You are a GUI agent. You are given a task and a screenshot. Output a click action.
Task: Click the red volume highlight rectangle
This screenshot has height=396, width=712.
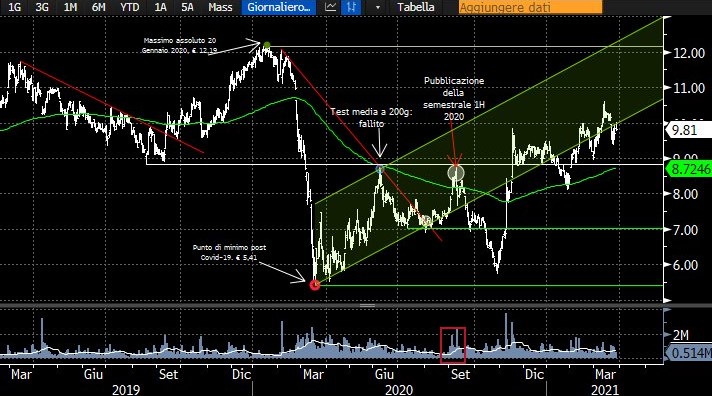(453, 345)
